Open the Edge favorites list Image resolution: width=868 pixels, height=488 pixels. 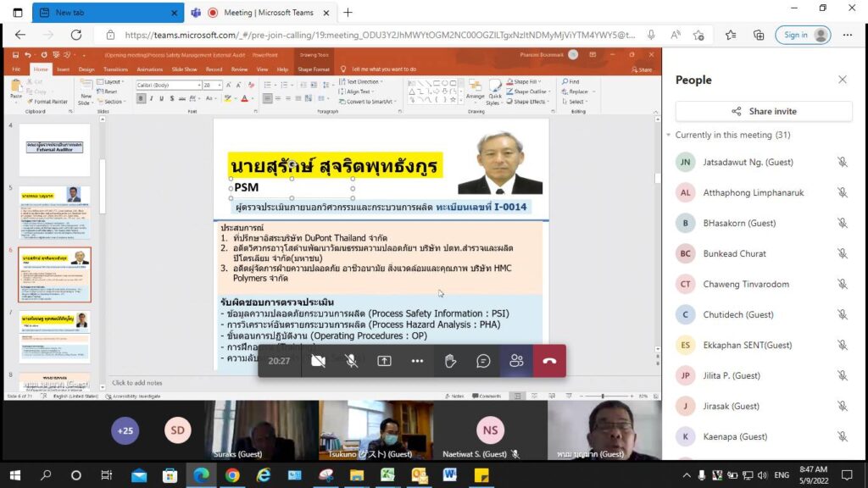731,35
